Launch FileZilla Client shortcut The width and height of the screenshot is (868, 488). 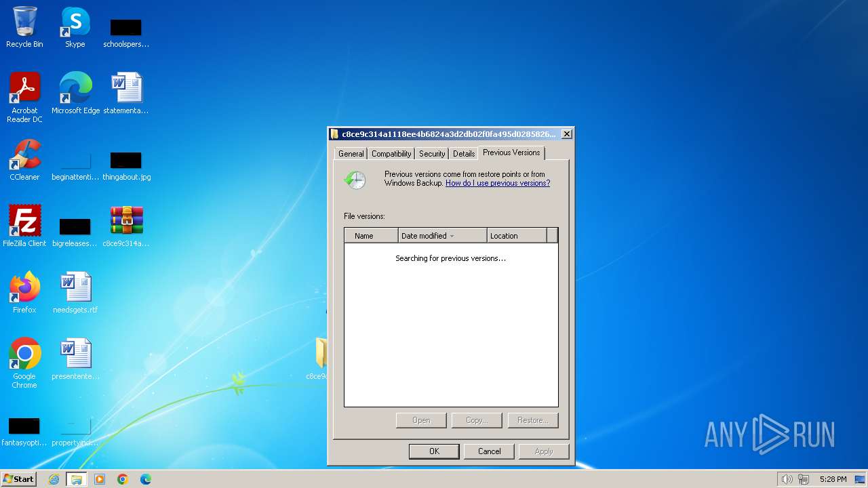pyautogui.click(x=24, y=226)
